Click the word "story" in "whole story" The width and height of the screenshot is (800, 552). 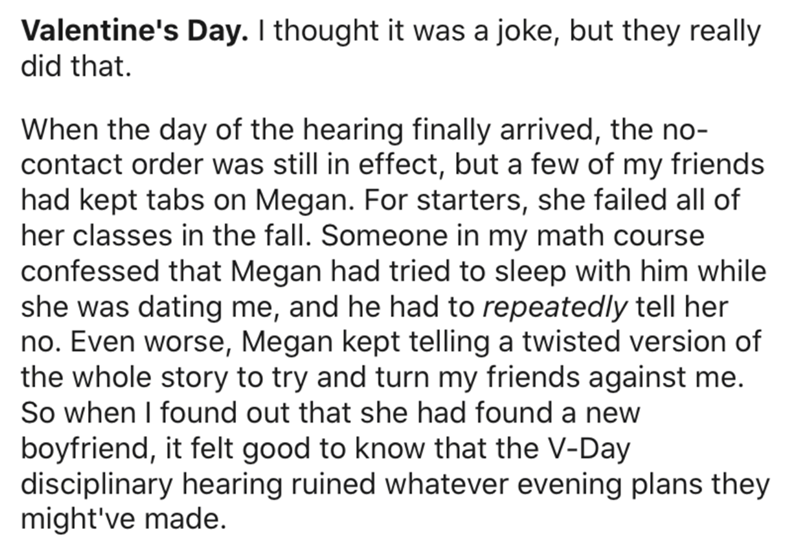click(x=194, y=380)
